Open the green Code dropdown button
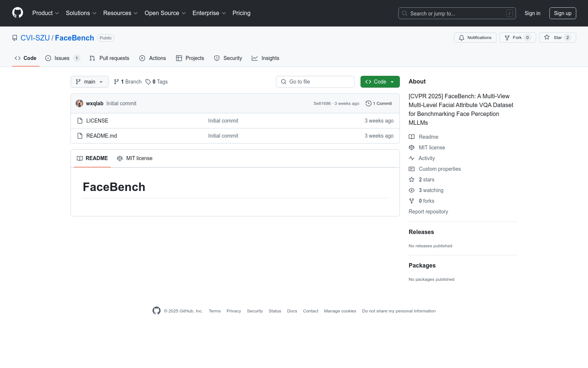The image size is (588, 368). [380, 82]
